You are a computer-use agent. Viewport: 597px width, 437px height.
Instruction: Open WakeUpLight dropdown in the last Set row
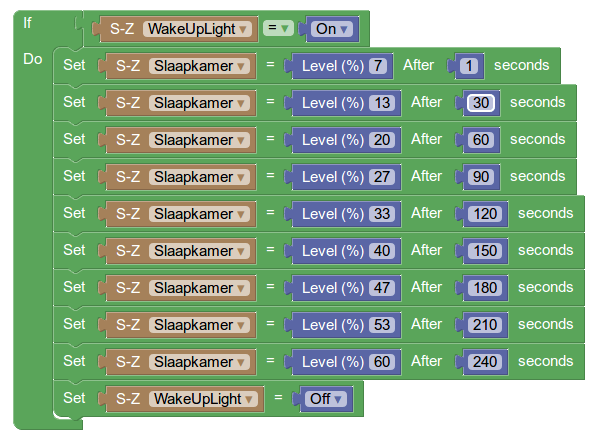click(x=203, y=399)
